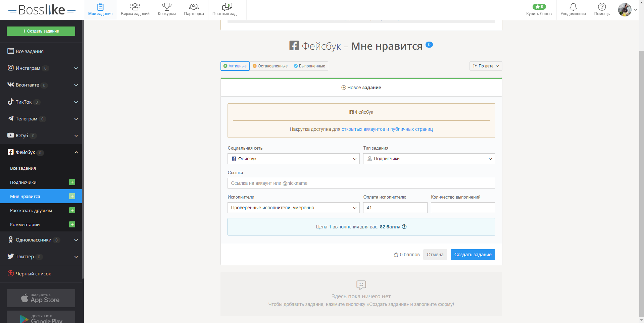Click the blue 'Создать задание' submit button
Image resolution: width=644 pixels, height=323 pixels.
click(473, 255)
